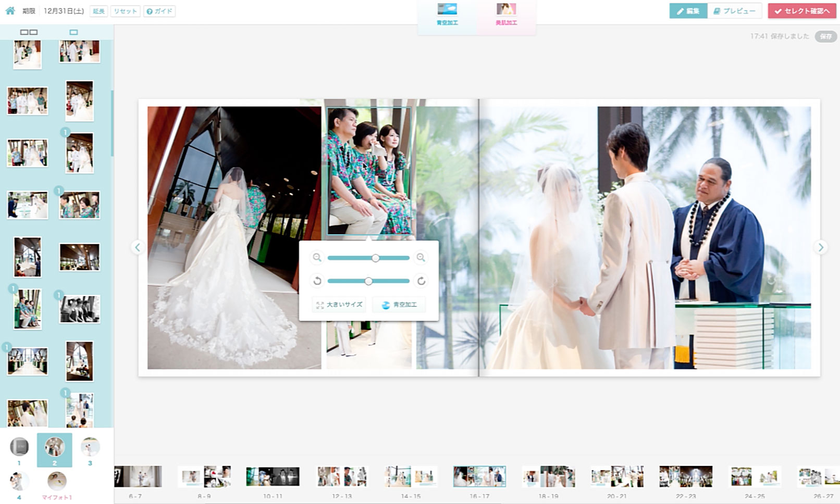This screenshot has height=504, width=840.
Task: Adjust the photo zoom slider handle
Action: click(375, 258)
